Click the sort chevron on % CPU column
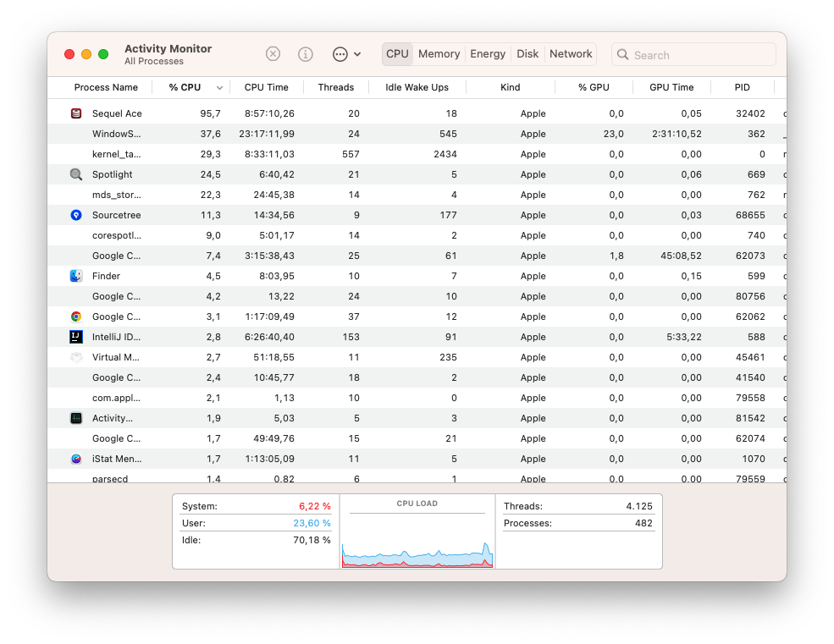The height and width of the screenshot is (644, 834). (218, 87)
